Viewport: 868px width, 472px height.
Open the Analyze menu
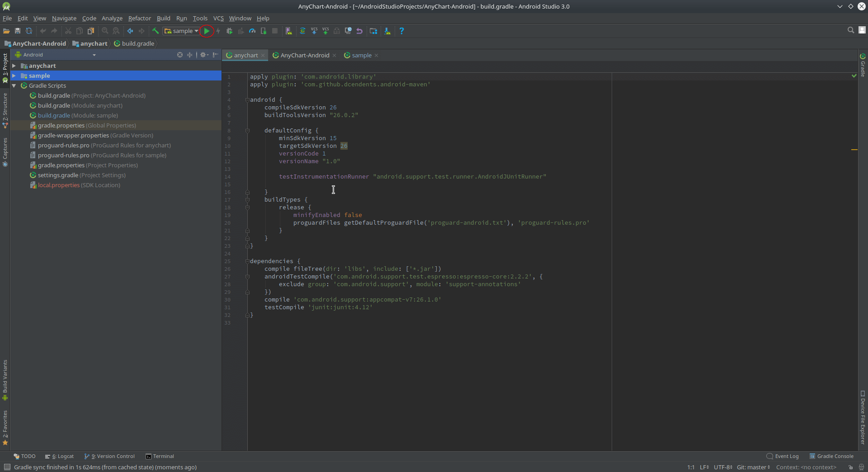pos(112,18)
